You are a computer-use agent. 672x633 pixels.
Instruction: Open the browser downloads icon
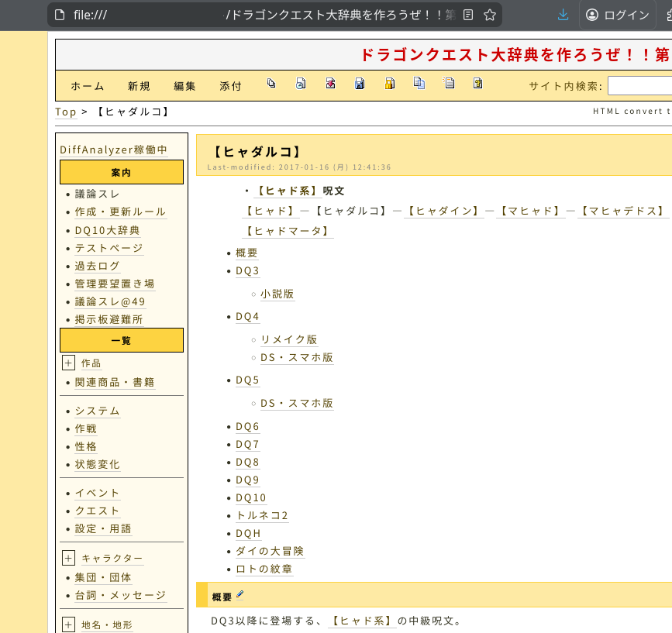point(563,15)
